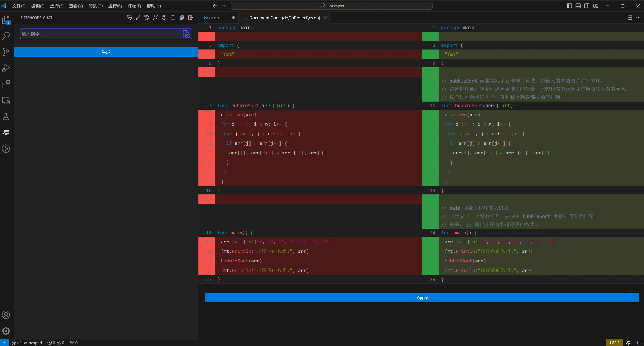Open the Customize Layout options
This screenshot has height=346, width=644.
[596, 6]
